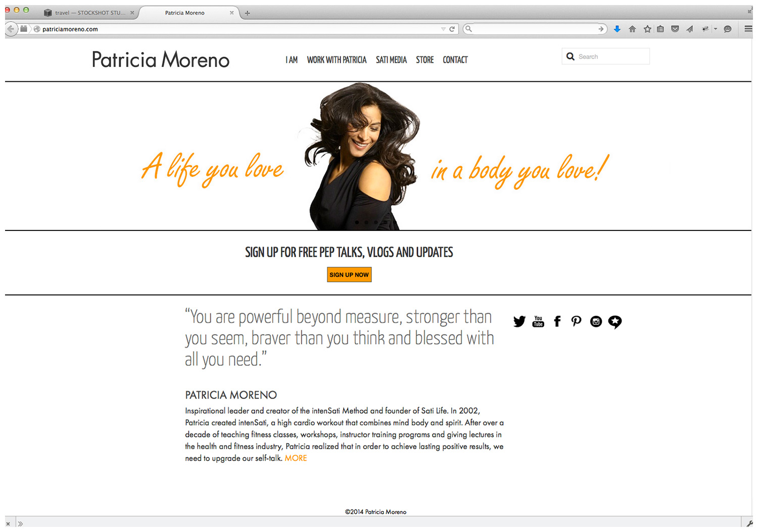This screenshot has height=532, width=758.
Task: Open WORK WITH PATRICIA menu
Action: click(x=337, y=60)
